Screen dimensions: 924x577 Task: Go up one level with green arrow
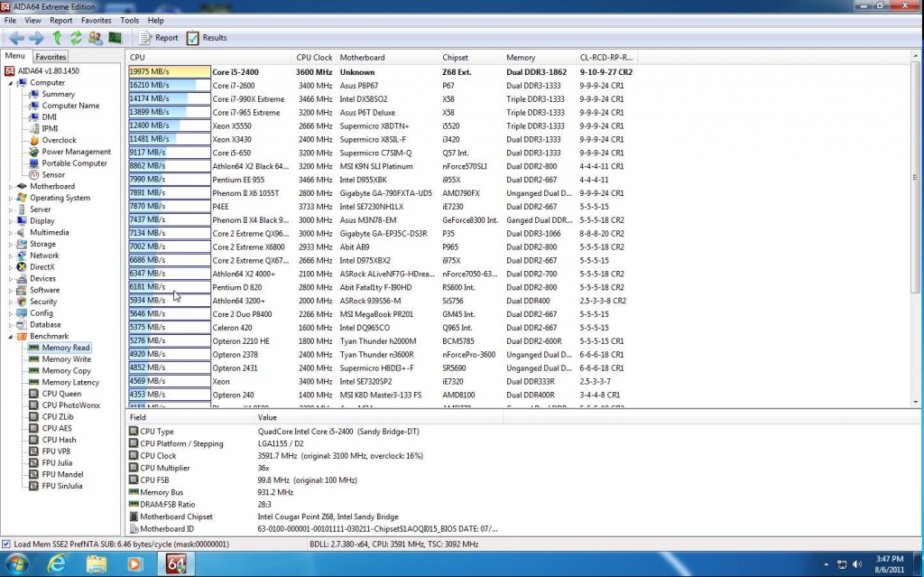[57, 38]
